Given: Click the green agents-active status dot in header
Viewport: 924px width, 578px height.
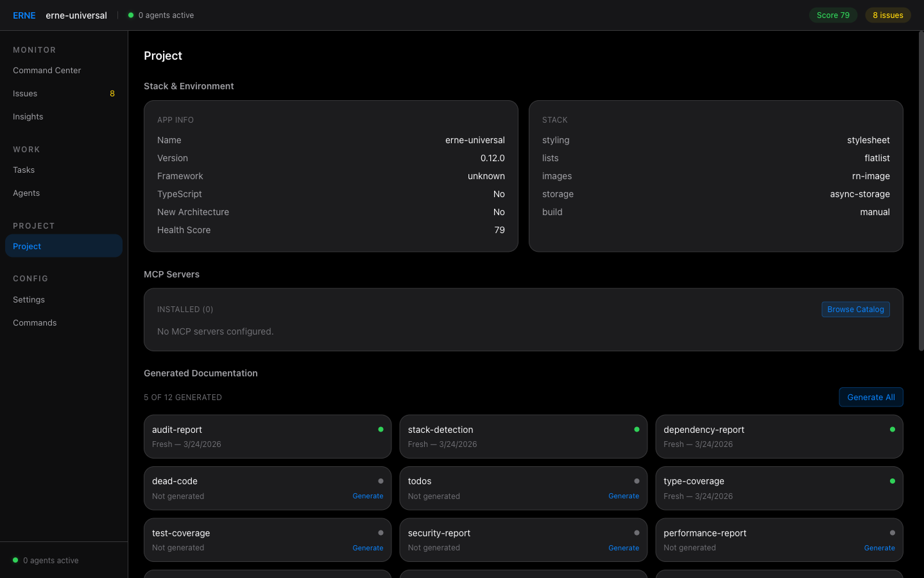Looking at the screenshot, I should [131, 15].
